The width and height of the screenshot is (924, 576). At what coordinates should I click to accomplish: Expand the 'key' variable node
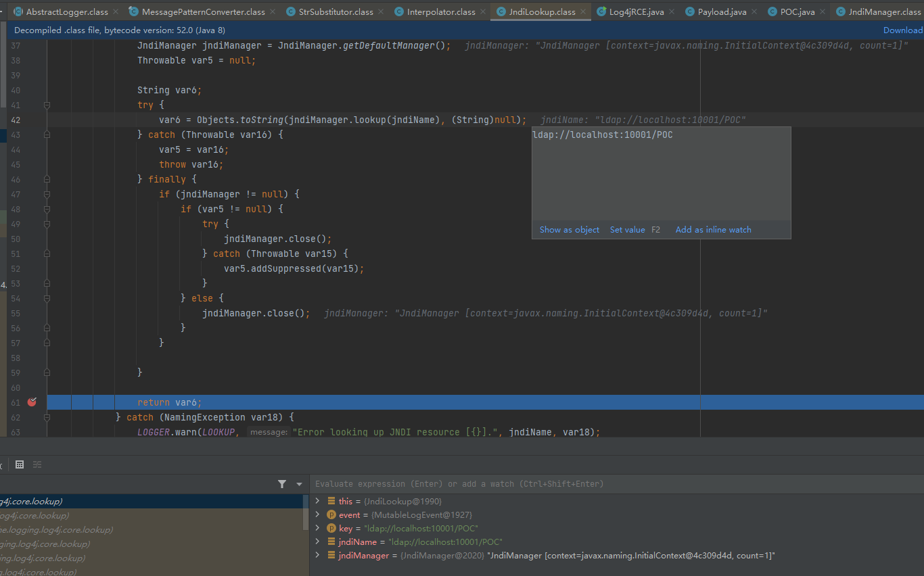pyautogui.click(x=317, y=528)
